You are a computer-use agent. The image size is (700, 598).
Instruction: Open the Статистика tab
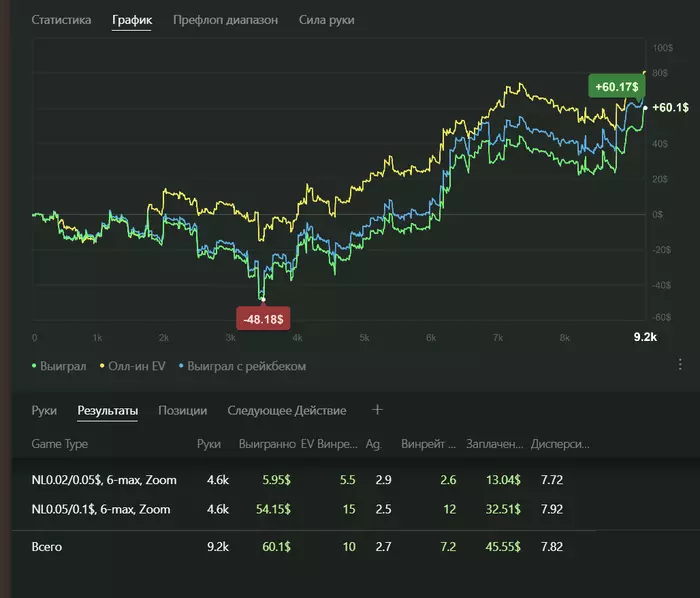point(61,20)
